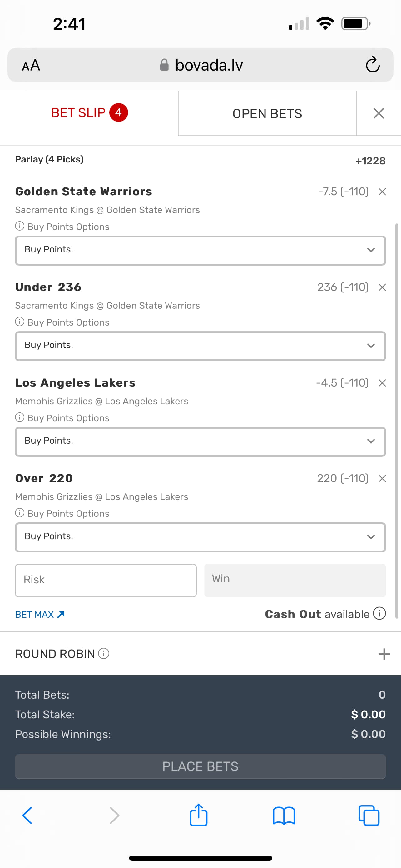
Task: Remove the Golden State Warriors pick
Action: click(x=382, y=192)
